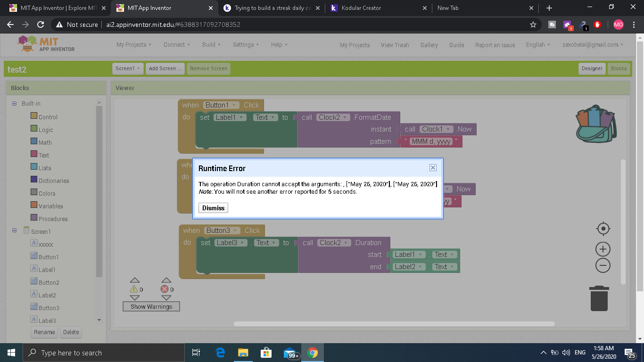The width and height of the screenshot is (644, 362).
Task: Click the horizontal scrollbar in viewer
Action: coord(394,324)
